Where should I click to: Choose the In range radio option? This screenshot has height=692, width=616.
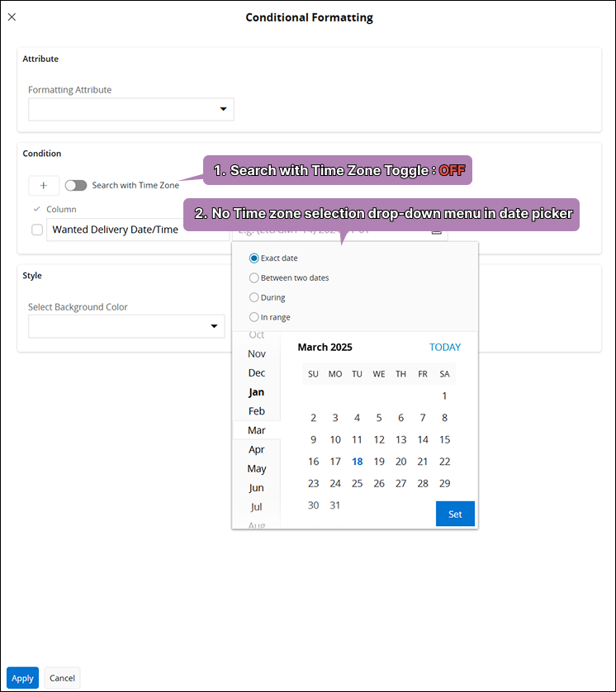254,317
